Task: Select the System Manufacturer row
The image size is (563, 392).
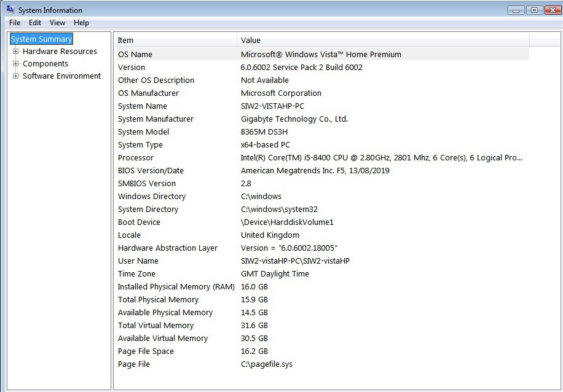Action: point(322,119)
